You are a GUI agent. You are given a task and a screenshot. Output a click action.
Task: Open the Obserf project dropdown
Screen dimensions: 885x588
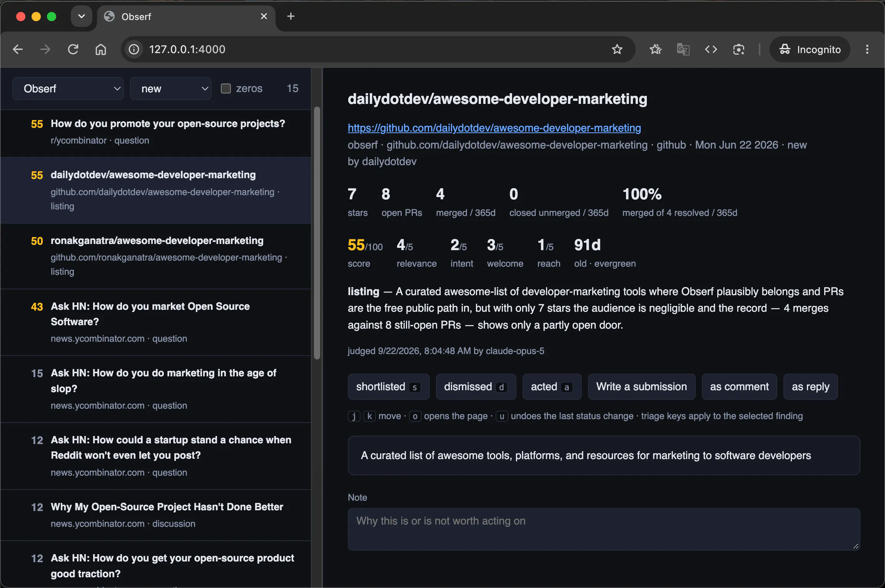coord(68,89)
